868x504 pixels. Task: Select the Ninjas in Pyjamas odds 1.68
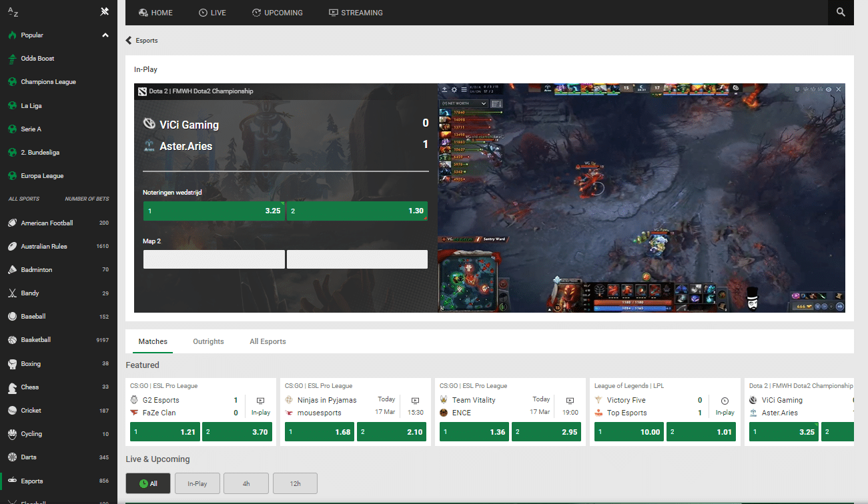click(320, 432)
